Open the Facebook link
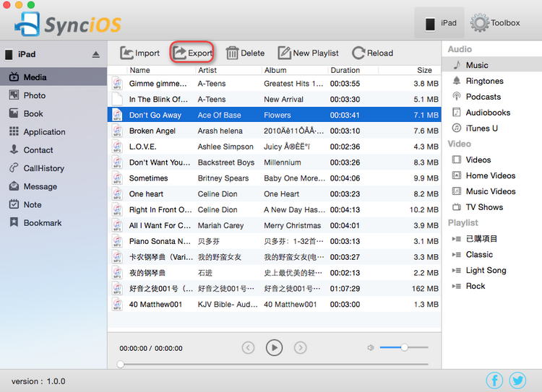This screenshot has width=542, height=392. click(494, 380)
